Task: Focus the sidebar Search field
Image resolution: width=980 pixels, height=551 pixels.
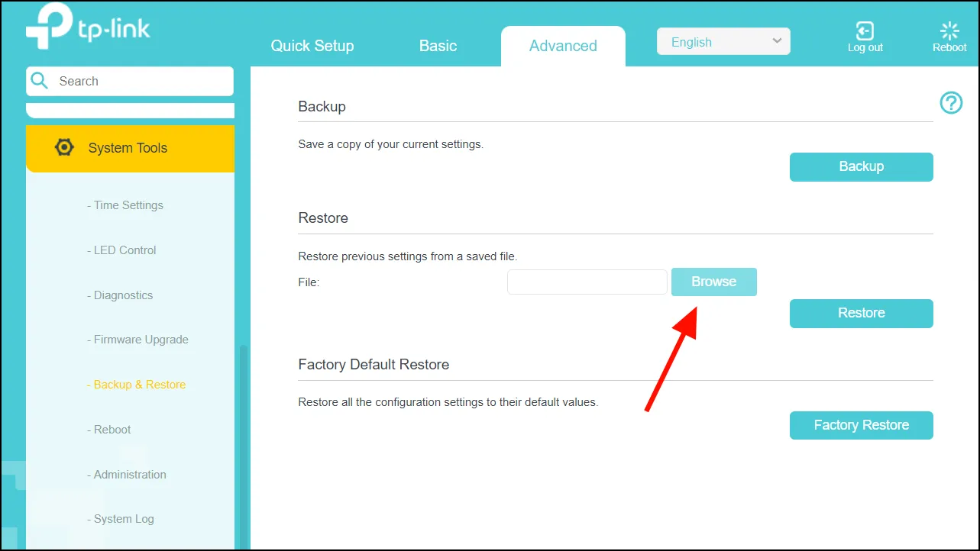Action: tap(130, 81)
